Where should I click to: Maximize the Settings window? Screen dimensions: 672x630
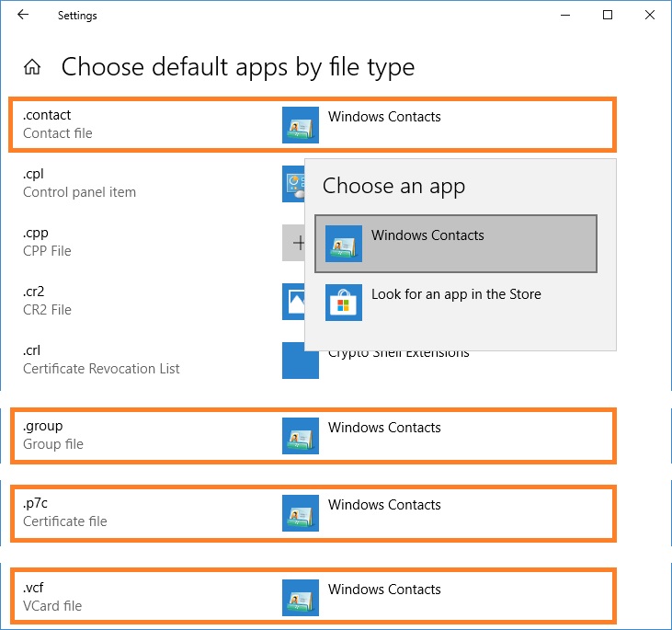click(x=608, y=15)
